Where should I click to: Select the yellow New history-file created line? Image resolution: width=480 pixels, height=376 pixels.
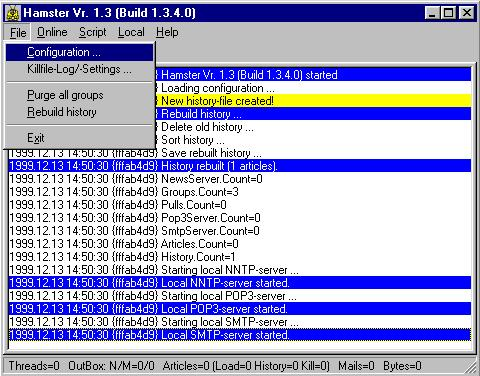pyautogui.click(x=313, y=101)
